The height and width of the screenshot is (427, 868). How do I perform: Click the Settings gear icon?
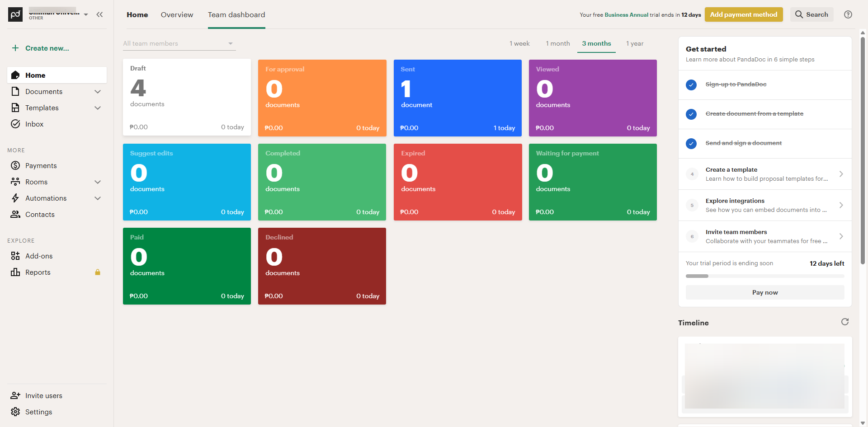15,412
